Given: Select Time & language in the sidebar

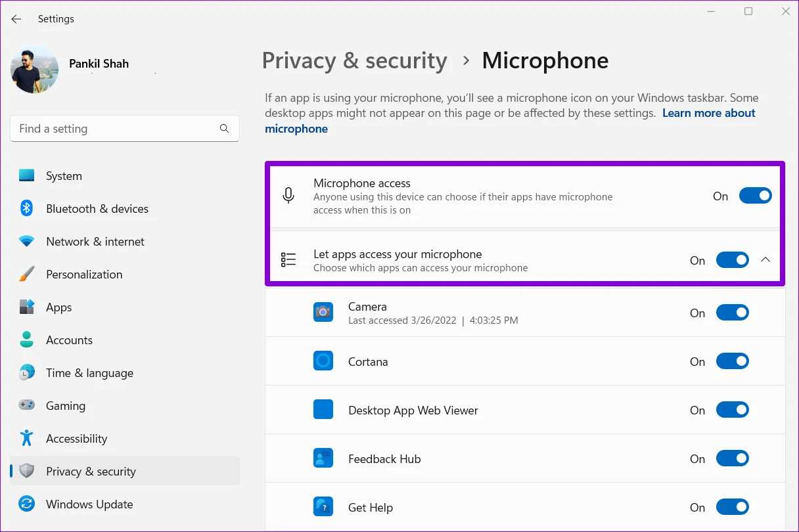Looking at the screenshot, I should (x=89, y=373).
